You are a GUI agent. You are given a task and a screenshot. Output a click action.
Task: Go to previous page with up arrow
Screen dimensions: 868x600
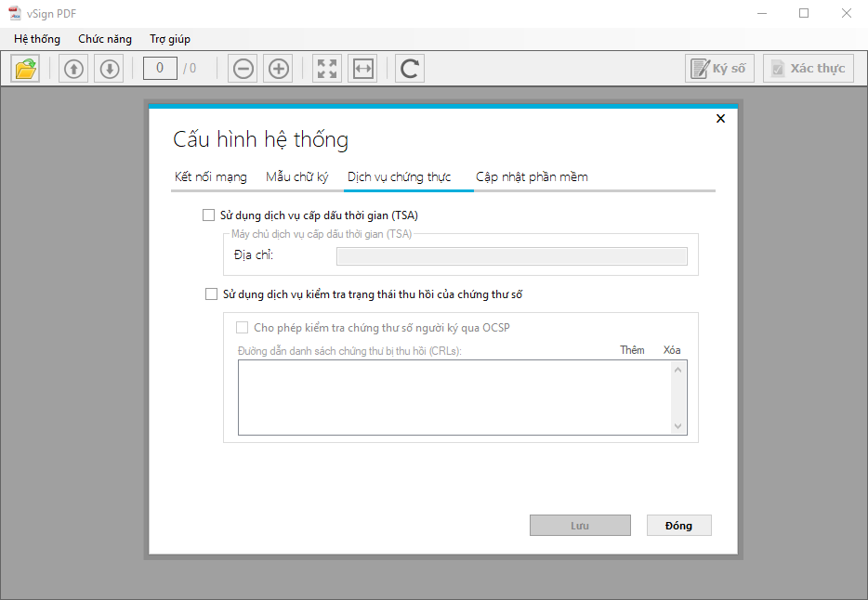(73, 69)
